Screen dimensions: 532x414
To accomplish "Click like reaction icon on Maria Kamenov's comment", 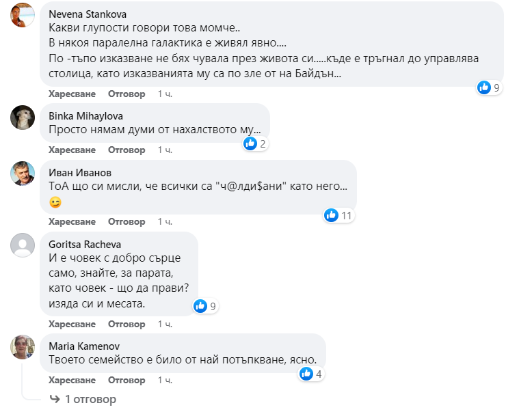I will pyautogui.click(x=306, y=374).
